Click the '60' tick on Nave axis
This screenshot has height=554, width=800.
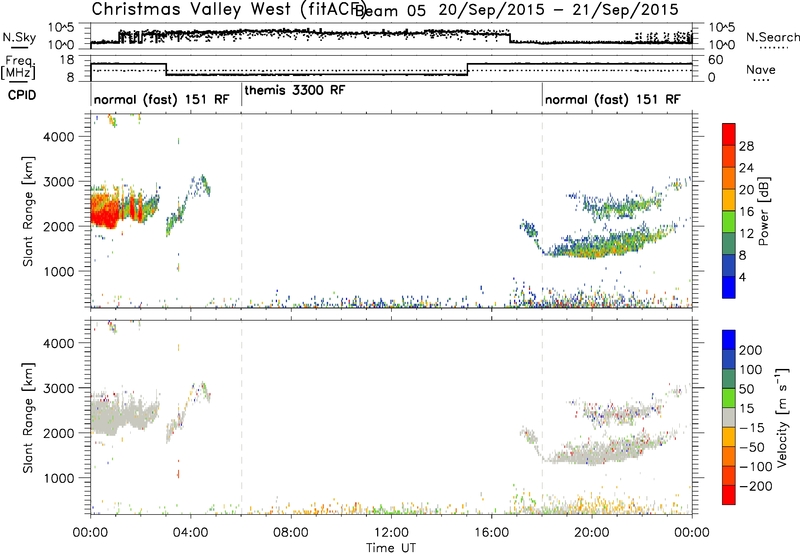[x=716, y=60]
